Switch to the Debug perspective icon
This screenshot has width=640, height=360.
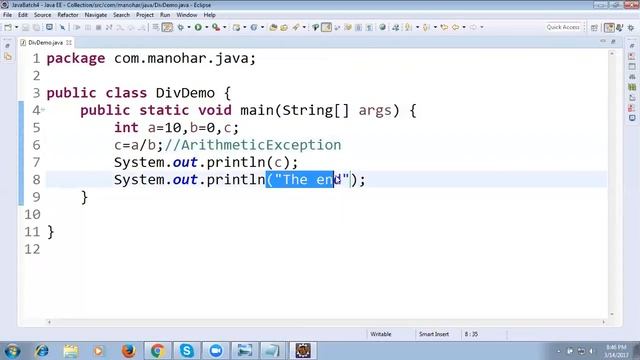631,27
